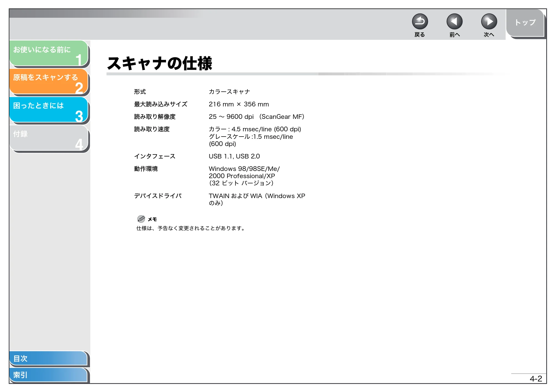
Task: Click the Windows 98/98SE/Me/ text line
Action: pos(244,169)
